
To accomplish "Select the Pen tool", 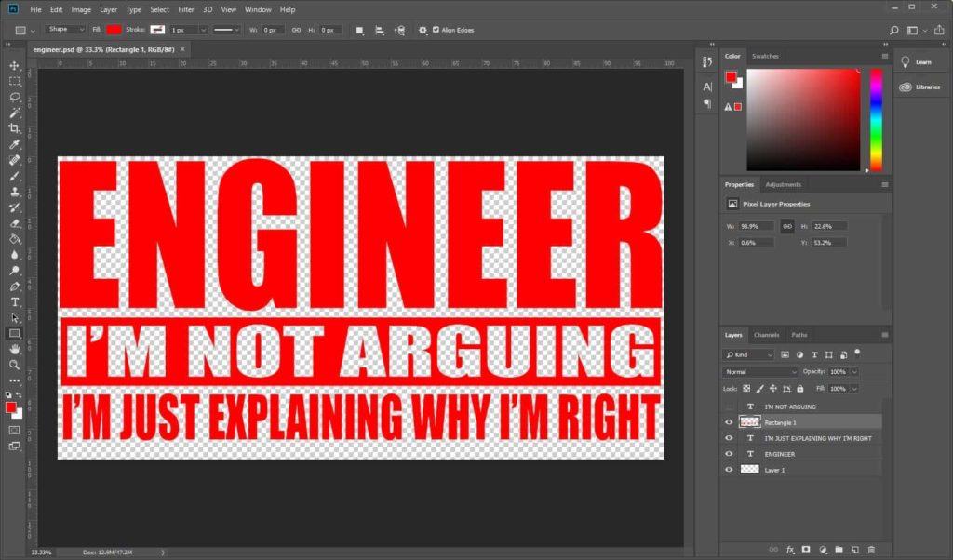I will coord(15,287).
